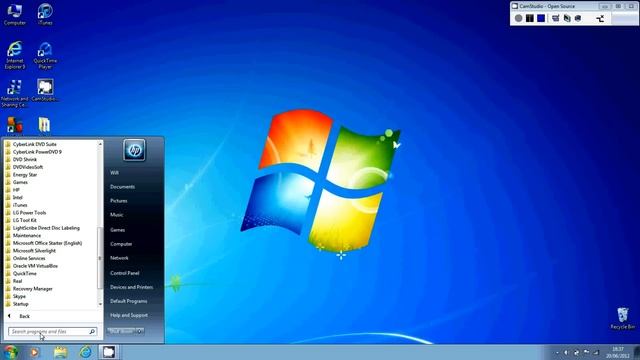Show hidden system tray icons
Screen dimensions: 640x360
tap(557, 352)
